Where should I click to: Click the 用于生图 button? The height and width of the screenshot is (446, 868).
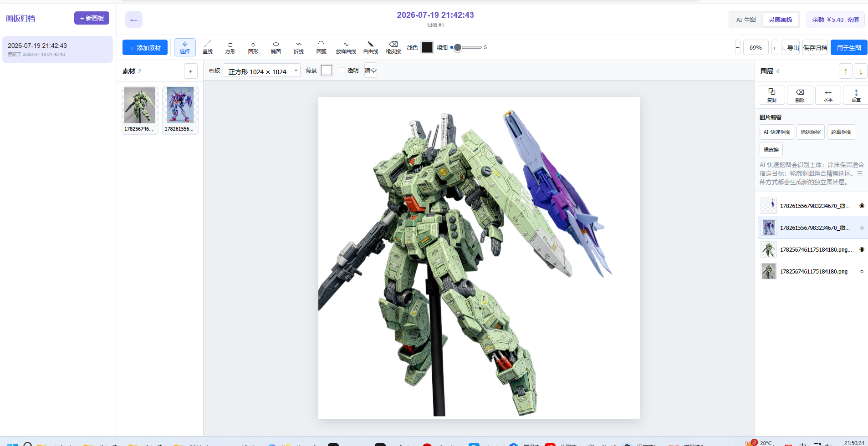coord(849,47)
